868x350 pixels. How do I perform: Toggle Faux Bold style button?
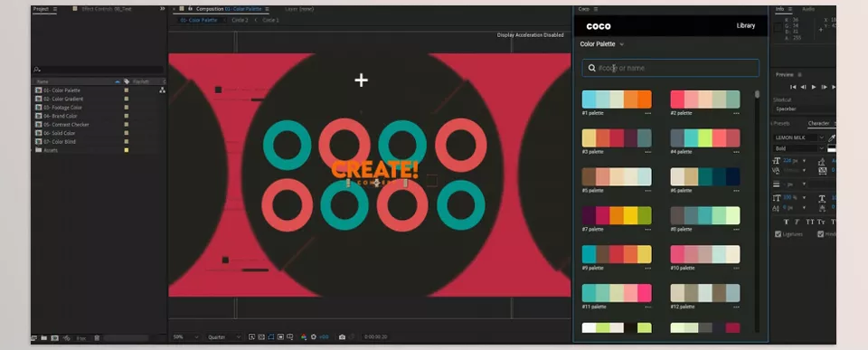pyautogui.click(x=786, y=222)
